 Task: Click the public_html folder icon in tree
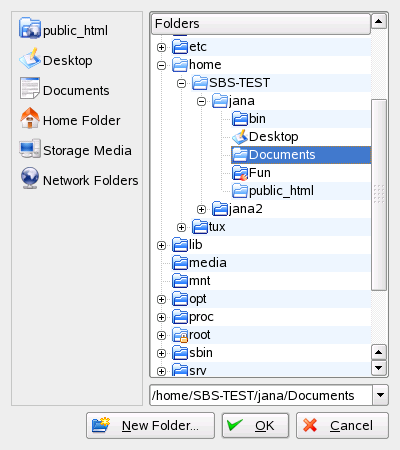240,191
